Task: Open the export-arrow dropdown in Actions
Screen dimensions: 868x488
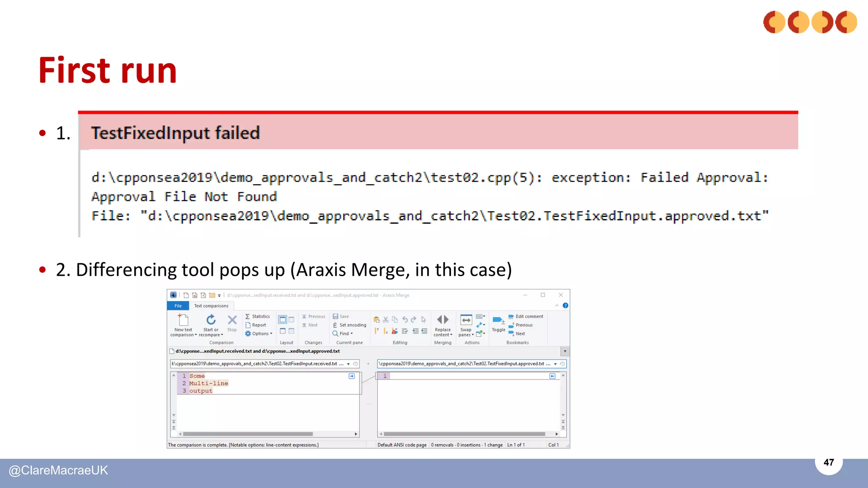Action: (x=481, y=333)
